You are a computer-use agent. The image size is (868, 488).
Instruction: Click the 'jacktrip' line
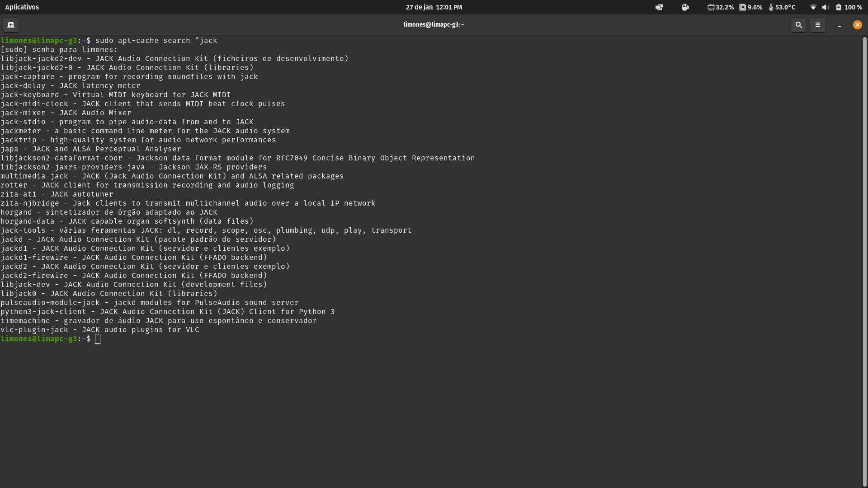pyautogui.click(x=138, y=140)
